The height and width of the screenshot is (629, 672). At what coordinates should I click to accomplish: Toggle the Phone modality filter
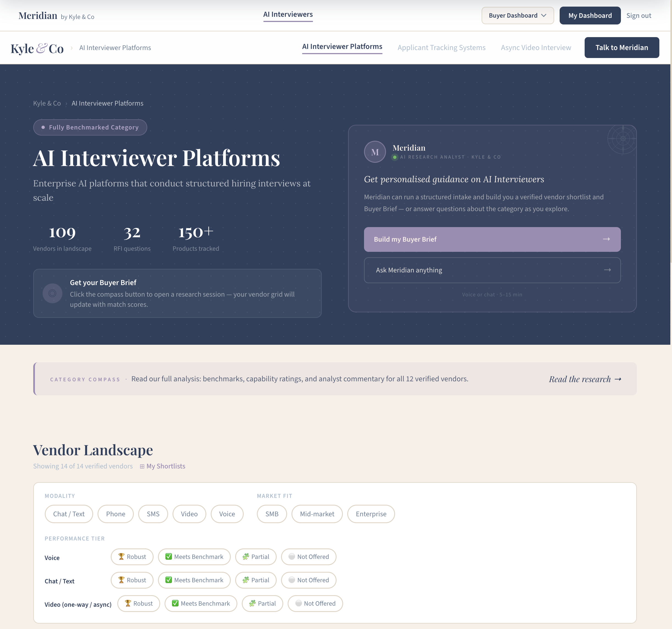116,514
